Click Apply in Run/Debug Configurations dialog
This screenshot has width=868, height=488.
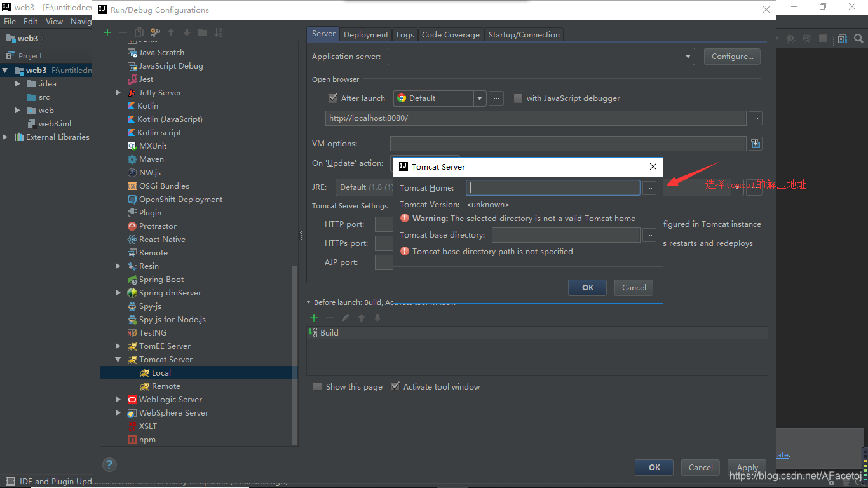pos(747,468)
